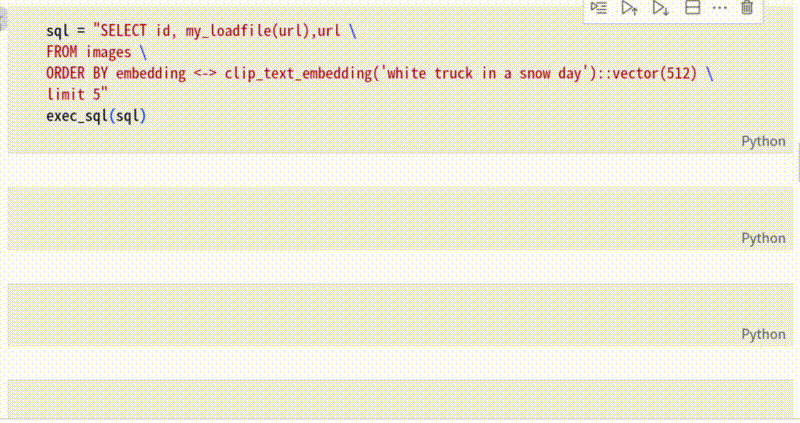Open More Actions ellipsis menu
The width and height of the screenshot is (800, 423).
pyautogui.click(x=719, y=8)
